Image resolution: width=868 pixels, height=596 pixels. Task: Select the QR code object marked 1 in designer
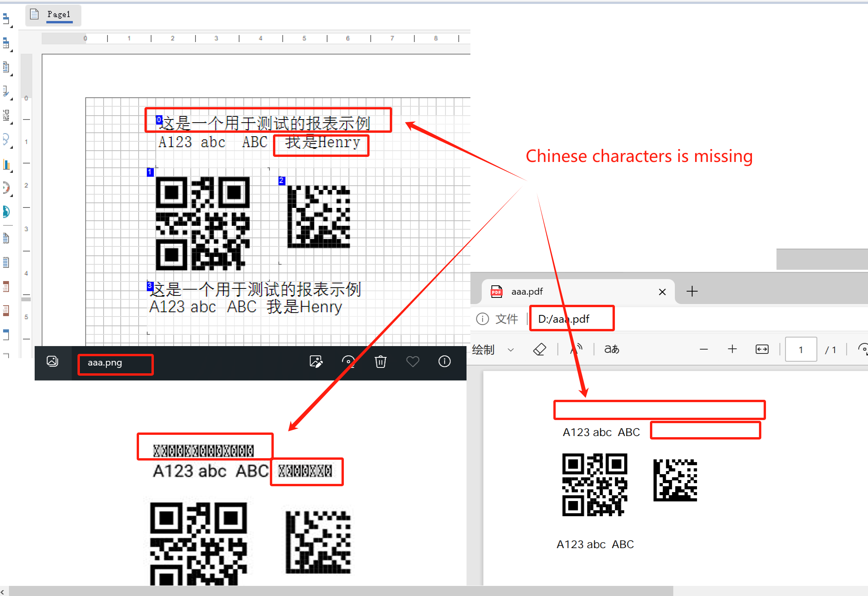point(202,223)
